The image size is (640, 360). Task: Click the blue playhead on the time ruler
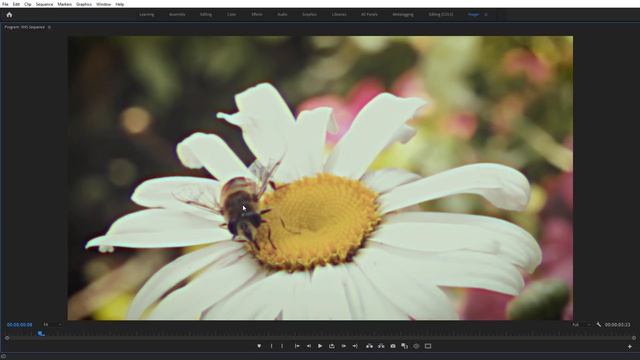41,333
